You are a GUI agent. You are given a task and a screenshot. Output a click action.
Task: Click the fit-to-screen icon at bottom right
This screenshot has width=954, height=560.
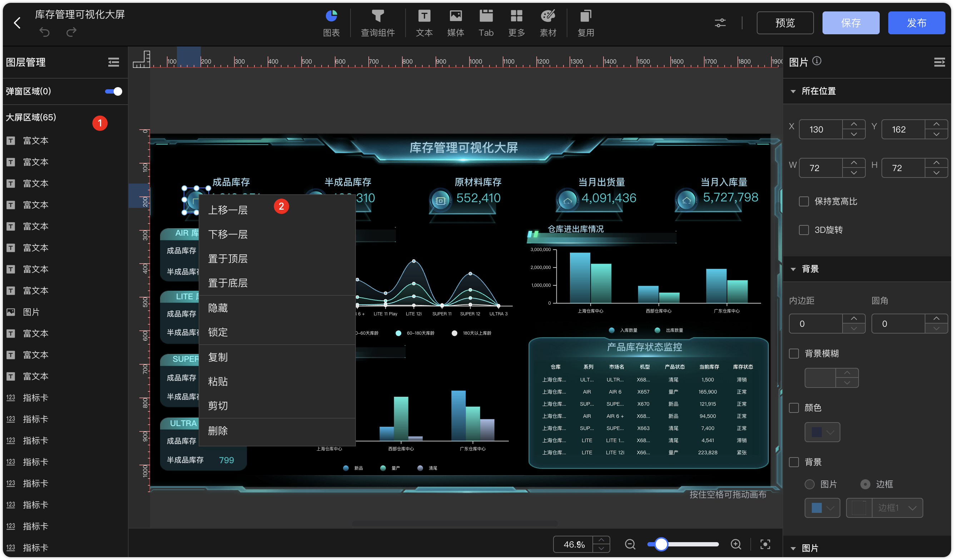[x=765, y=544]
